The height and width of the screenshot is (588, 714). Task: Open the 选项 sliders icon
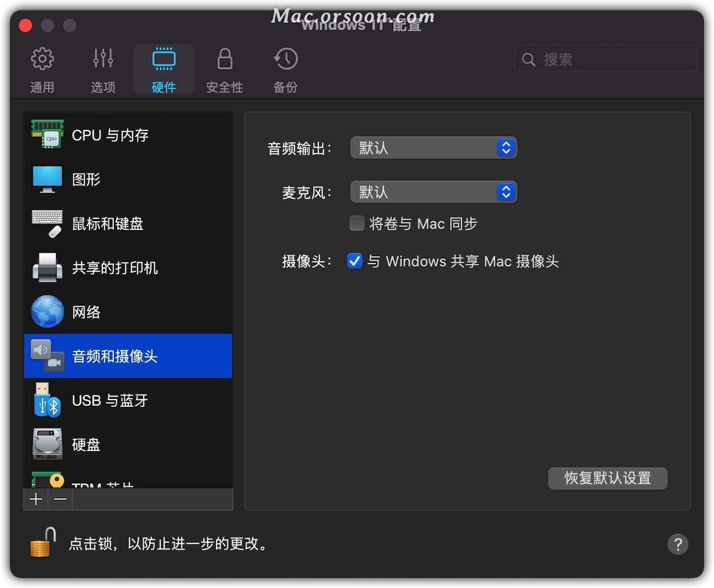click(103, 59)
